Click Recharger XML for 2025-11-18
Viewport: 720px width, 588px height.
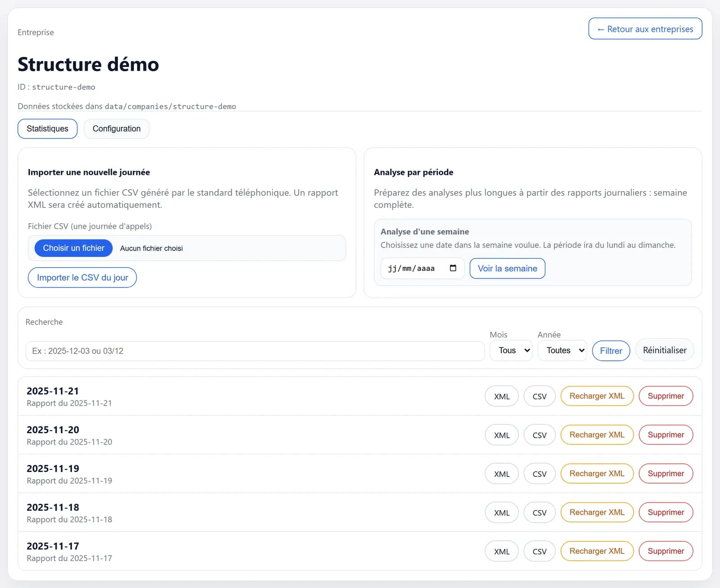point(597,512)
